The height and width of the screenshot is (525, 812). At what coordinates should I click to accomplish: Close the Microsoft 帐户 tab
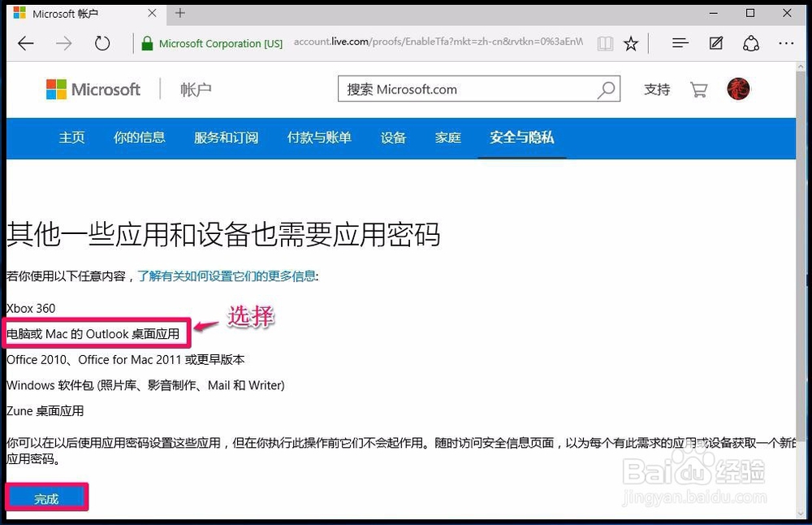coord(152,14)
